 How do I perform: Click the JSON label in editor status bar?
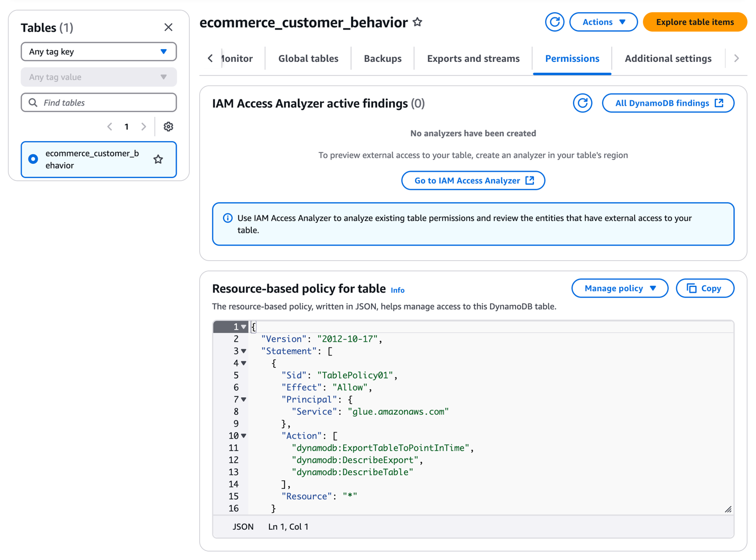pos(243,527)
